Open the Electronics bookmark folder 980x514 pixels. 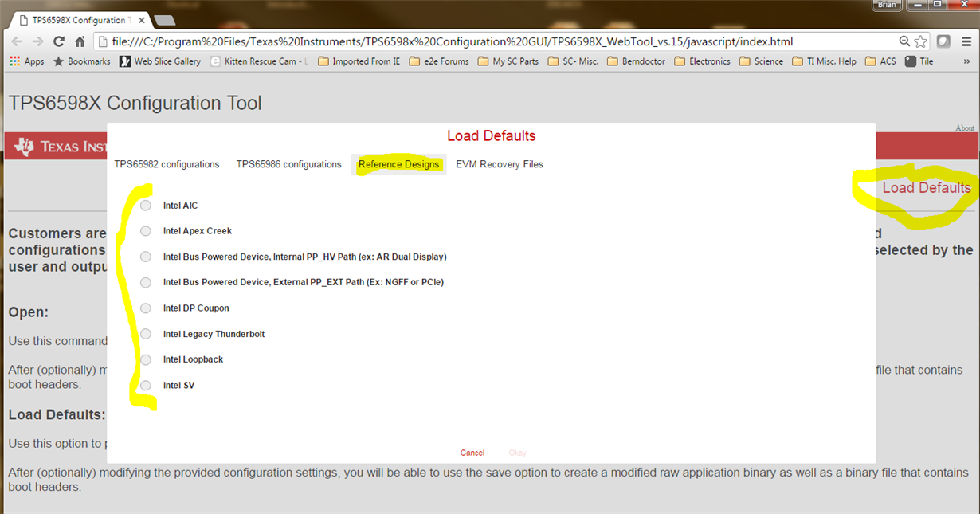point(702,61)
